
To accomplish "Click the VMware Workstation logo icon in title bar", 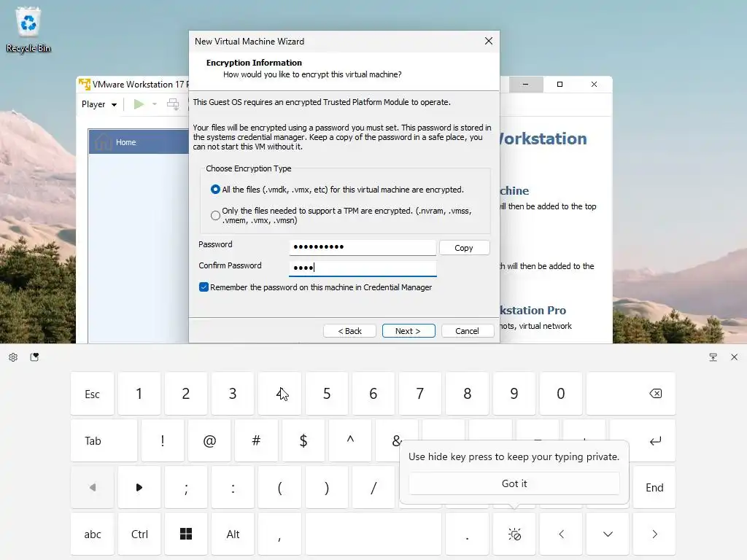I will [x=85, y=85].
